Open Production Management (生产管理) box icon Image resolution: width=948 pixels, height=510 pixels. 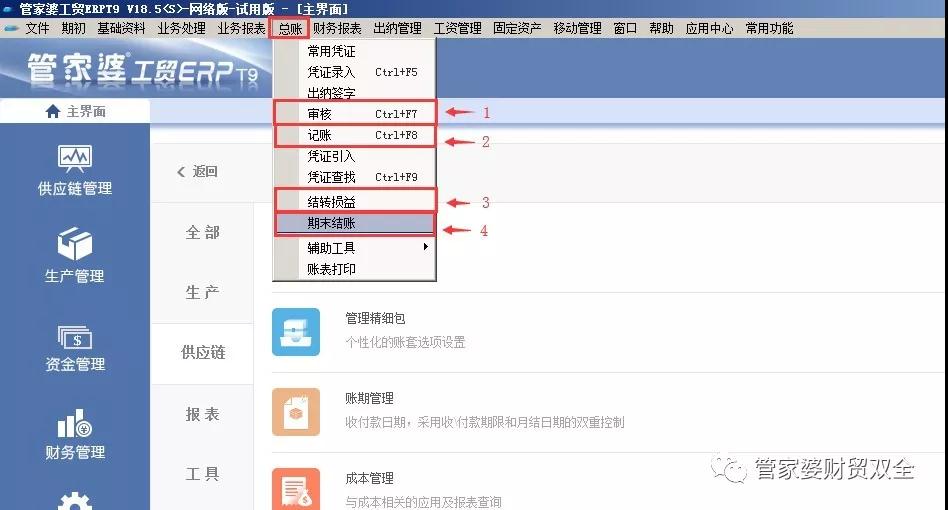click(75, 245)
